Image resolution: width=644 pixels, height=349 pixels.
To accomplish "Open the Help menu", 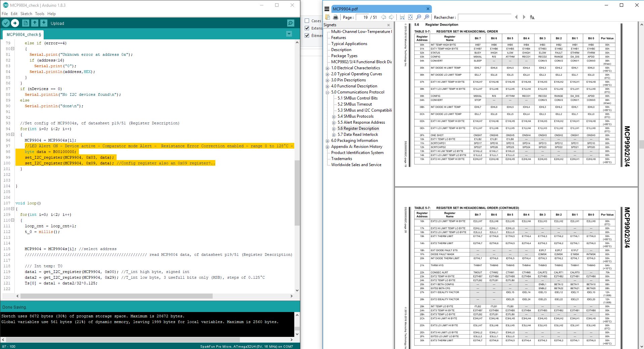I will (51, 14).
